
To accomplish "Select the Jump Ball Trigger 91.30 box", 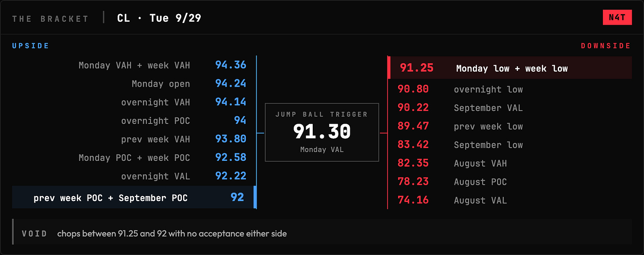I will click(x=322, y=132).
